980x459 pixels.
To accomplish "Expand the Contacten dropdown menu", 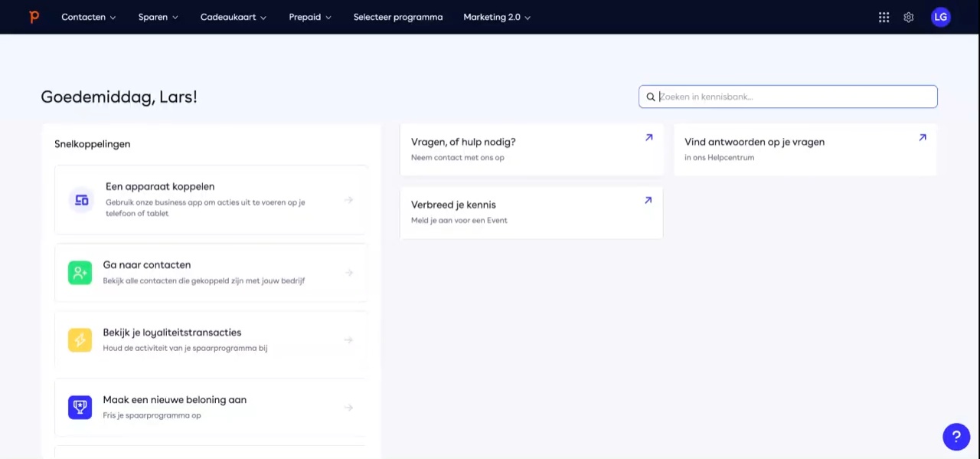I will point(89,17).
